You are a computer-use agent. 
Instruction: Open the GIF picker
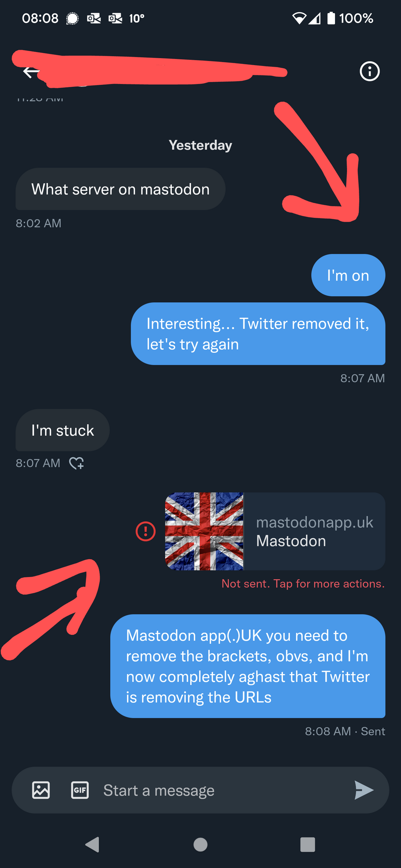coord(80,790)
